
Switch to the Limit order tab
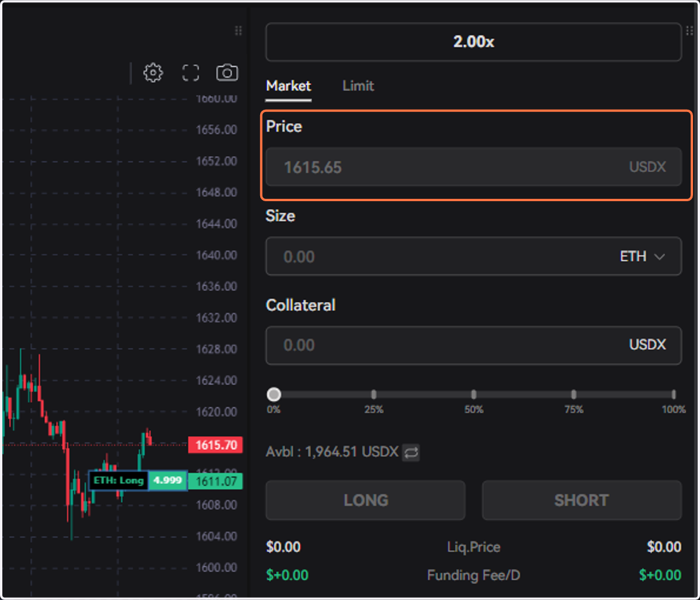[358, 86]
